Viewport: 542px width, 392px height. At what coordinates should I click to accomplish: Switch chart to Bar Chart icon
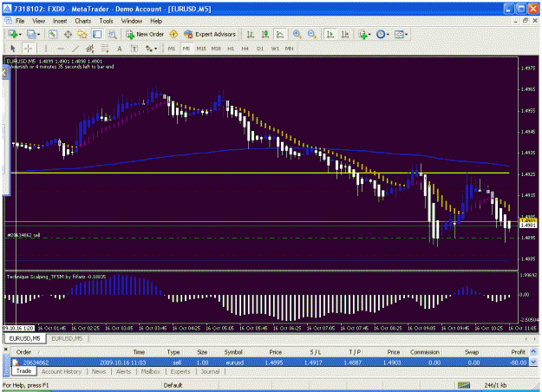point(251,34)
